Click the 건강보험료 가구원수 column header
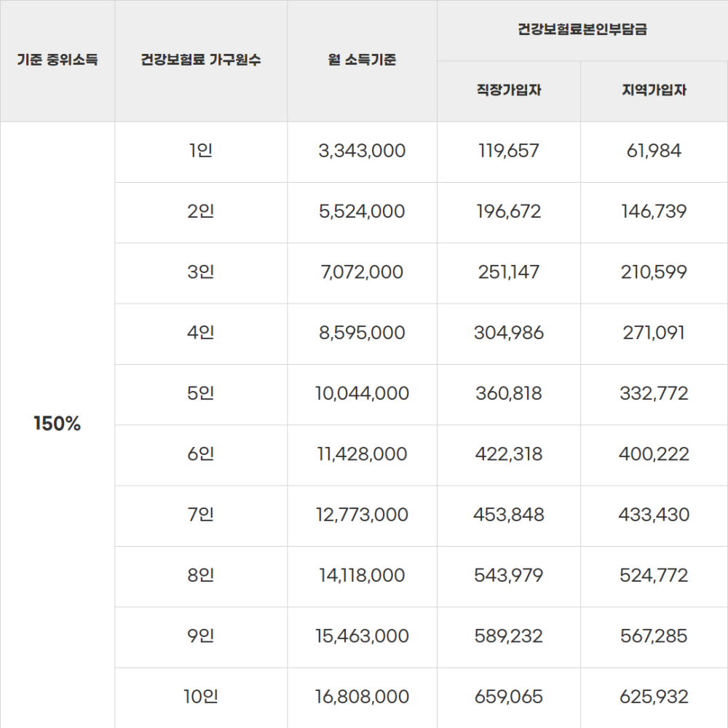This screenshot has height=728, width=728. pos(201,60)
